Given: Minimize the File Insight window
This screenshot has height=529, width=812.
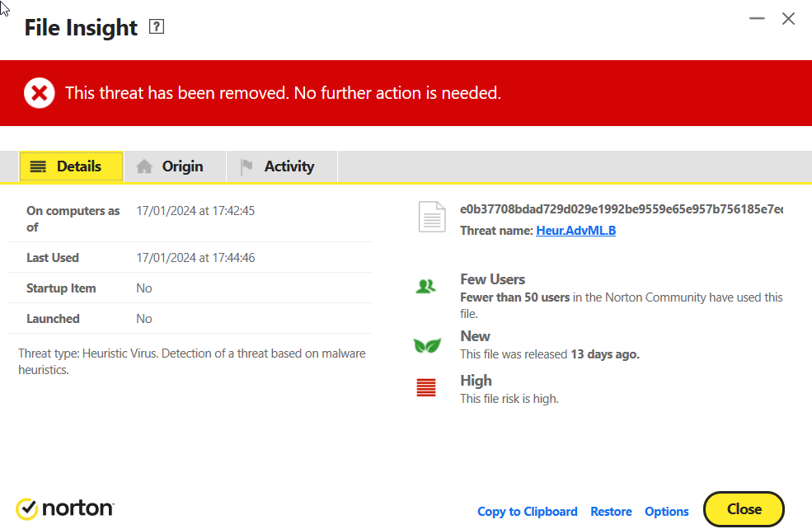Looking at the screenshot, I should pyautogui.click(x=757, y=18).
